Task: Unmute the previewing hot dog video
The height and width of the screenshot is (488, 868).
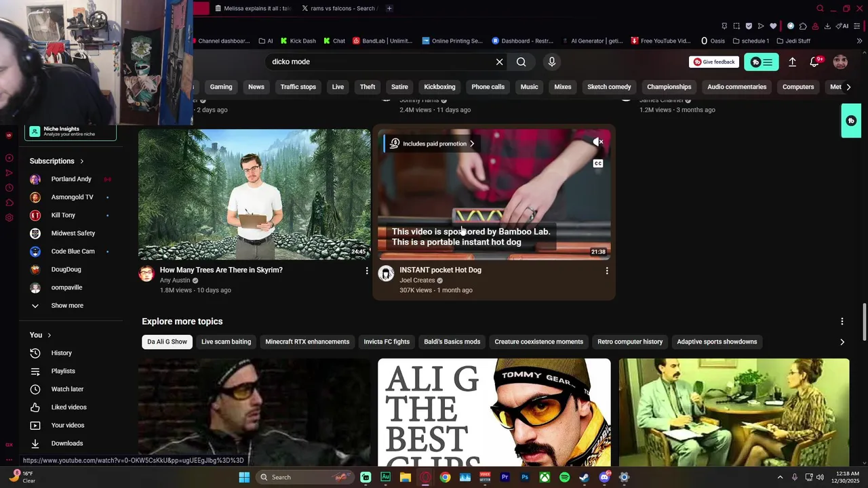Action: click(597, 142)
